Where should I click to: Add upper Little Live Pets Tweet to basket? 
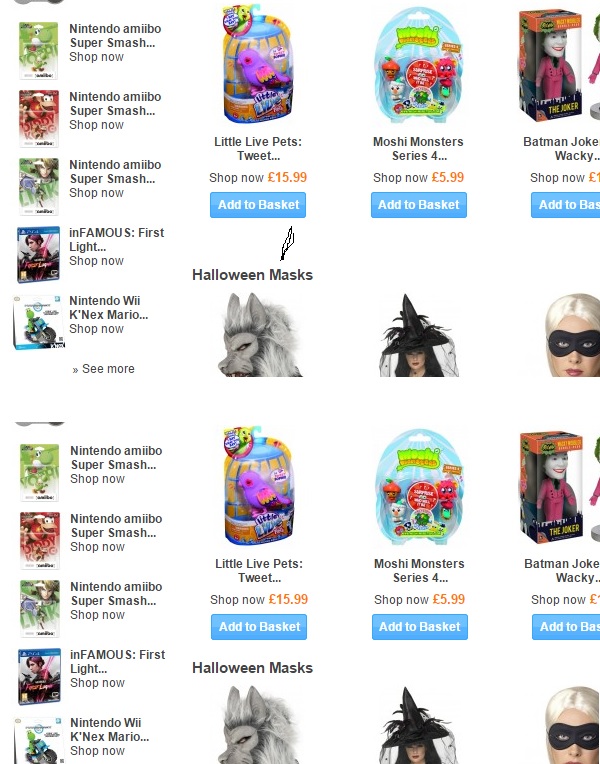(x=258, y=205)
